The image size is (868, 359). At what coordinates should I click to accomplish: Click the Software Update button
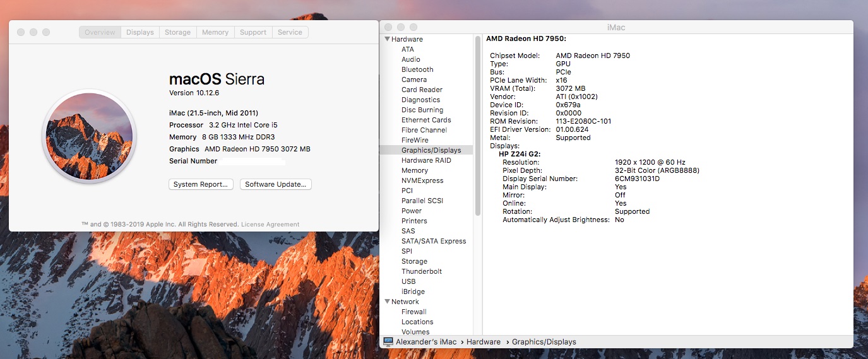pyautogui.click(x=276, y=184)
